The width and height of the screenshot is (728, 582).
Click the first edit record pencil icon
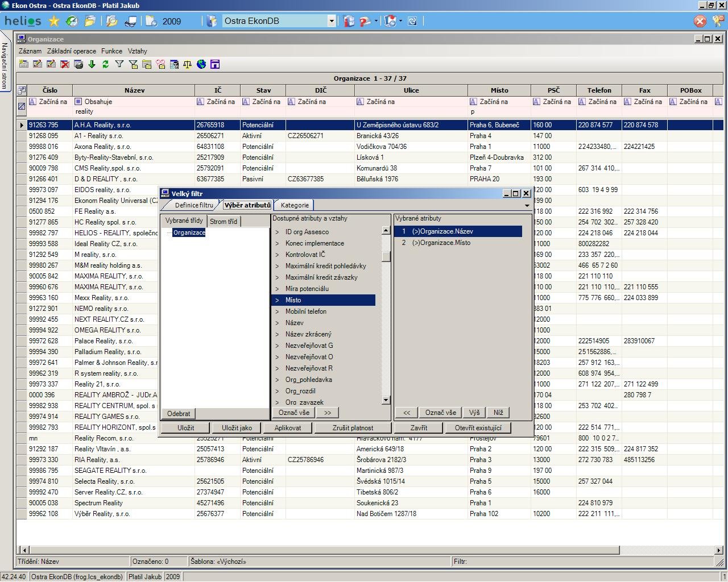38,64
